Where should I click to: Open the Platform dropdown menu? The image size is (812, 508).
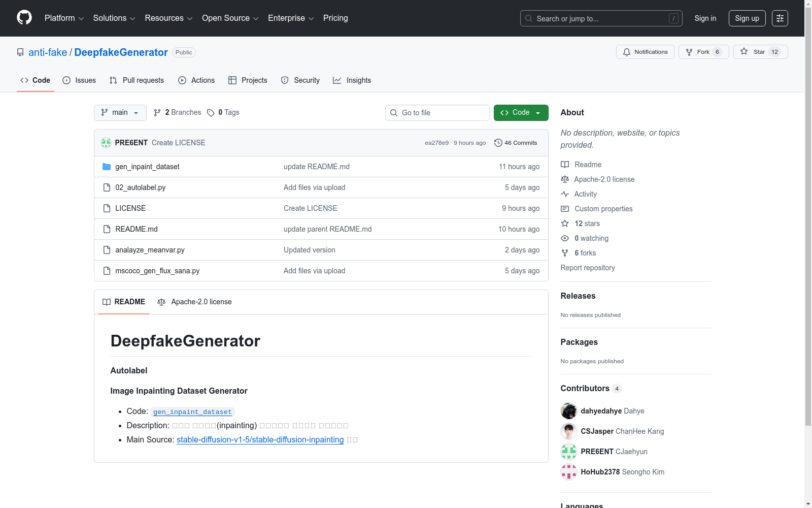[64, 18]
